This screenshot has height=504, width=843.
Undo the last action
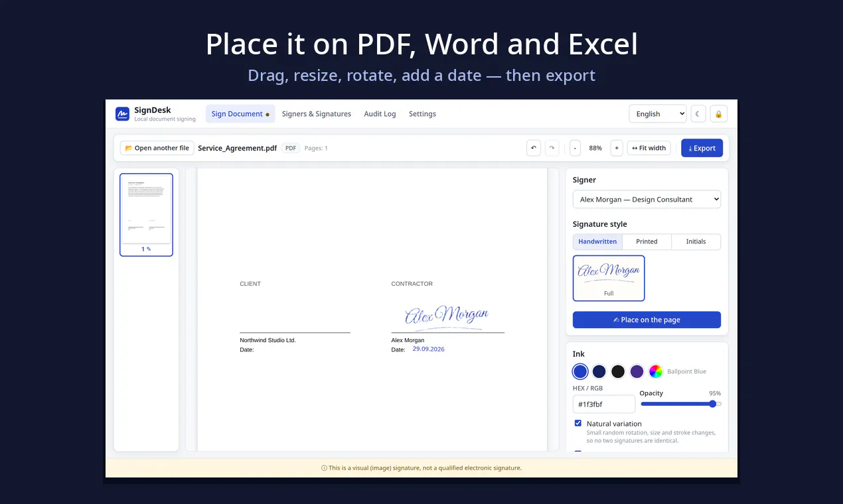[534, 148]
